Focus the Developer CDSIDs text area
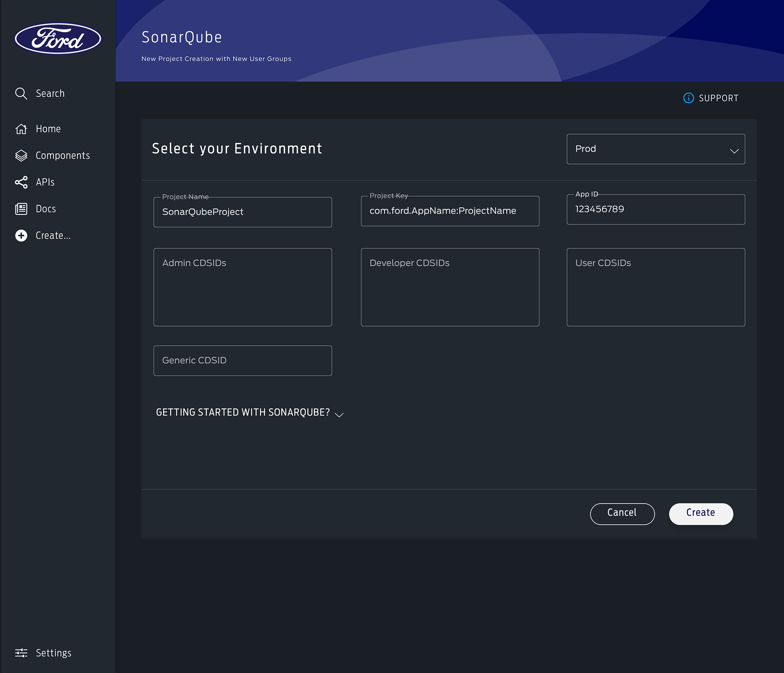Viewport: 784px width, 673px height. click(x=450, y=287)
